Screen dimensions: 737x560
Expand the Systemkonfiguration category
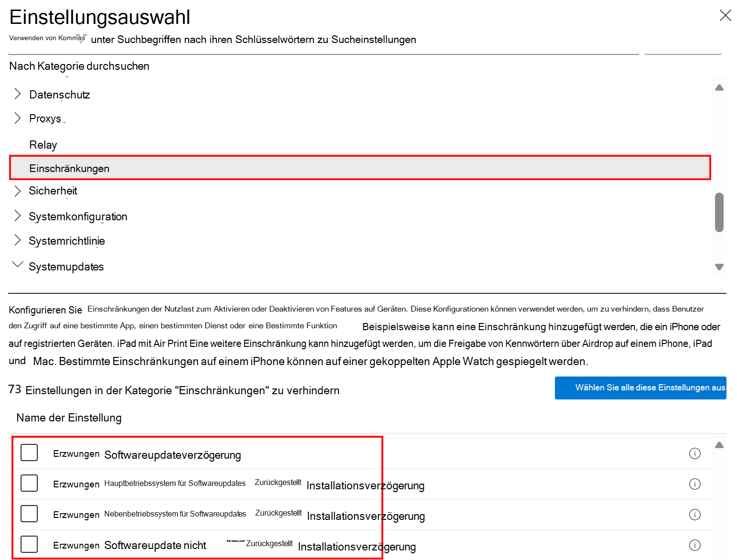click(x=18, y=216)
